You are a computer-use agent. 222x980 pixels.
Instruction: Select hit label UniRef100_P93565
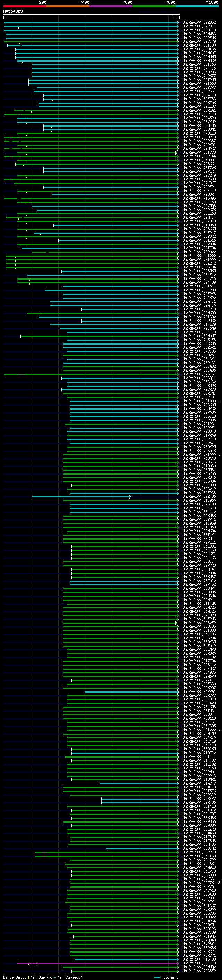pyautogui.click(x=199, y=271)
